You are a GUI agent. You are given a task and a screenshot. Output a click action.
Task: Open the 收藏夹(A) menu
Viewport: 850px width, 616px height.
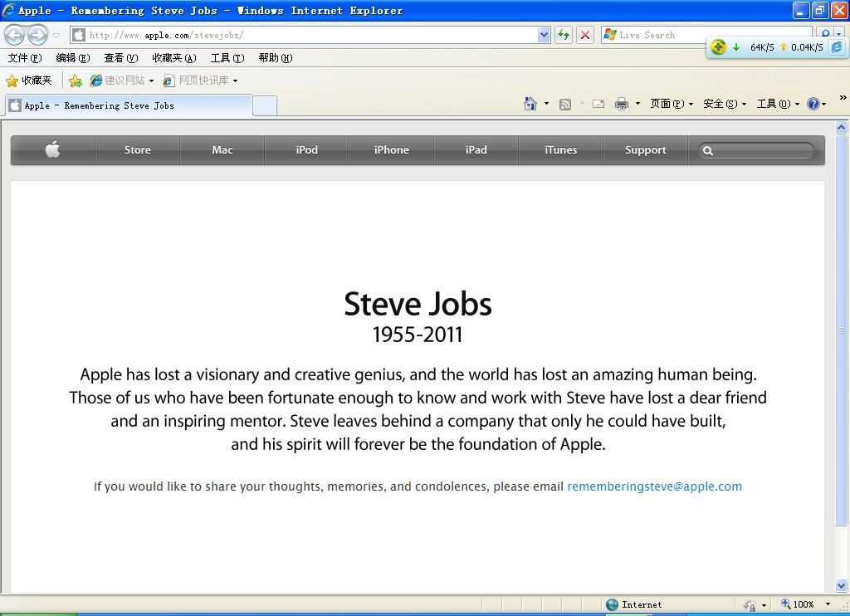[174, 57]
